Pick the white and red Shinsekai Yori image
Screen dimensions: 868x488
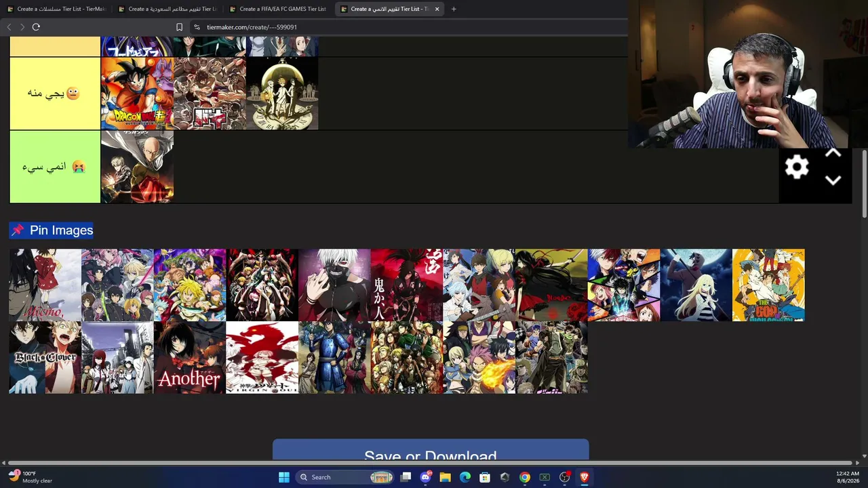click(262, 357)
